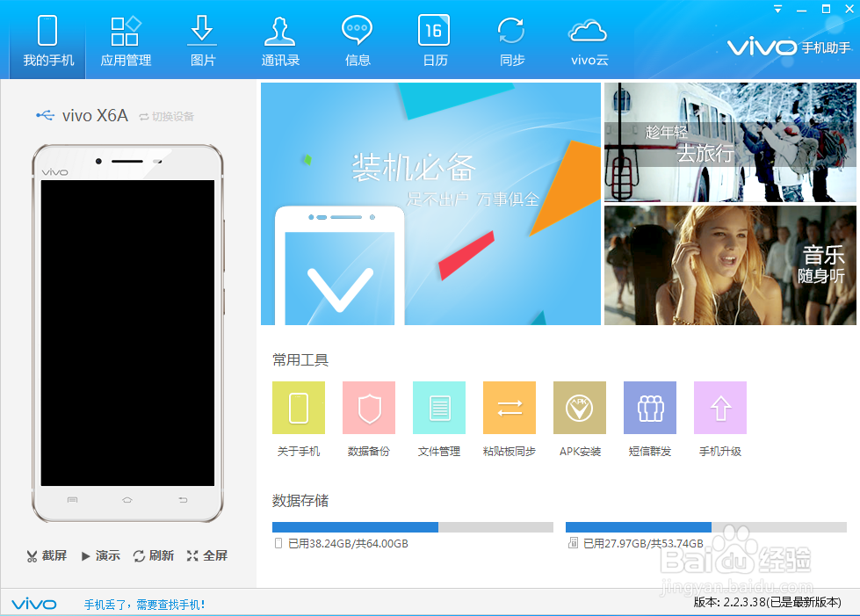Click phone storage text 已用38.24GB/共64.00GB
The width and height of the screenshot is (860, 616).
348,544
